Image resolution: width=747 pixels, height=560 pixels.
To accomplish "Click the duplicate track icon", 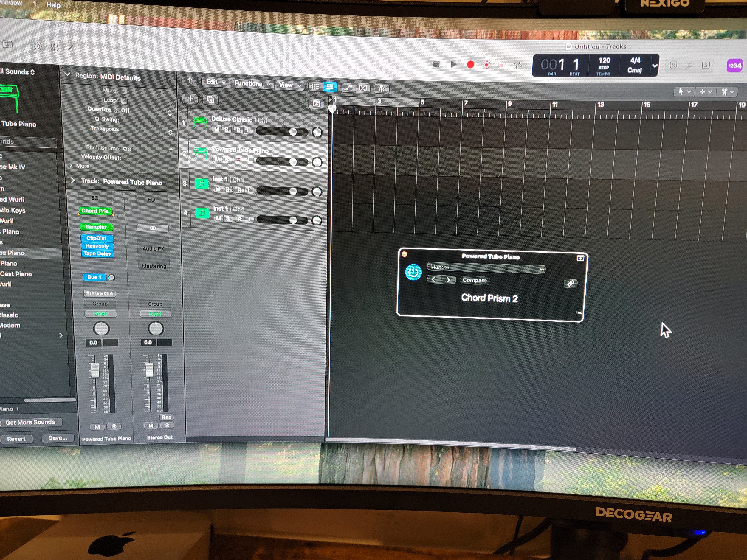I will 210,99.
